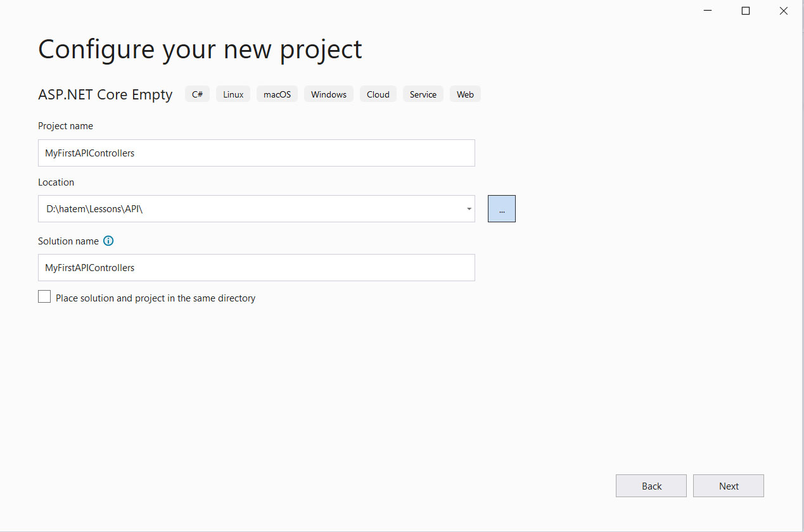Click the C# tag
The height and width of the screenshot is (532, 804).
click(197, 94)
